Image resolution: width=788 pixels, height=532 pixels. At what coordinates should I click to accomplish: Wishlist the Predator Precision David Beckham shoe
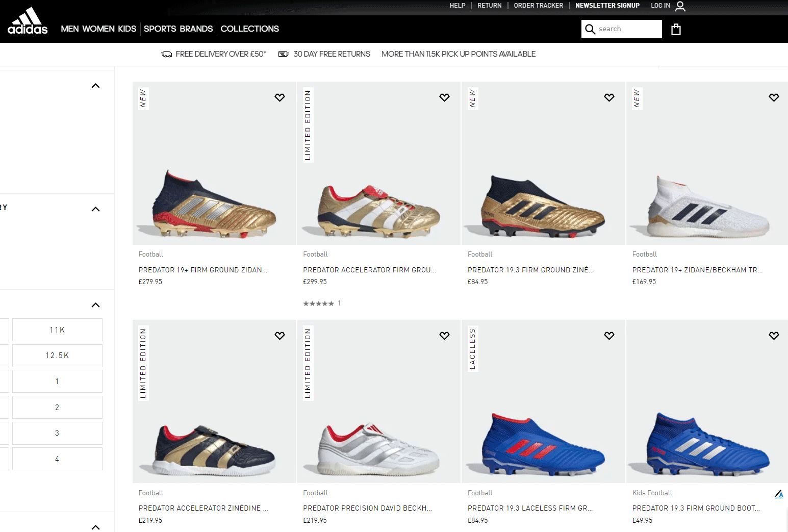[444, 336]
